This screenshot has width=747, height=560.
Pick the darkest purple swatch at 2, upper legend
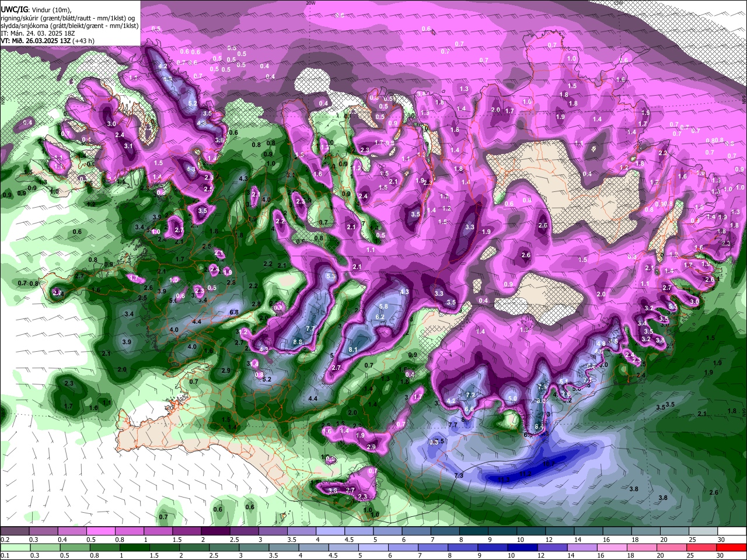click(215, 531)
